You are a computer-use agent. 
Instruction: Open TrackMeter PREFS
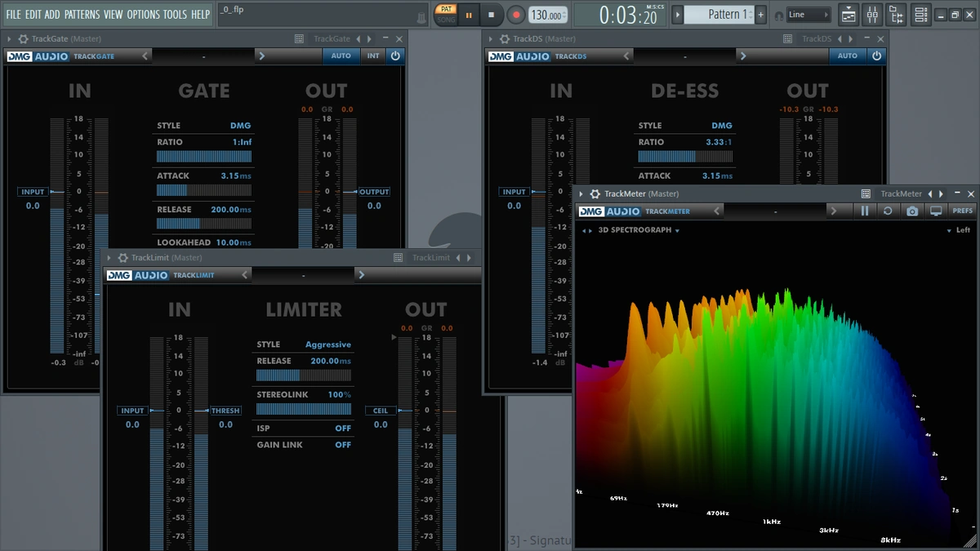click(963, 211)
